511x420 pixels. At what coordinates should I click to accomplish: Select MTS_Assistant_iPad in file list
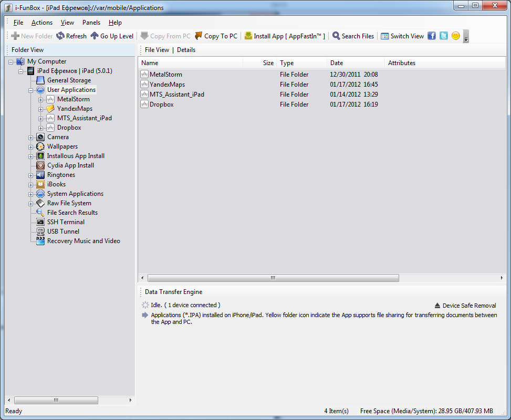click(x=177, y=94)
